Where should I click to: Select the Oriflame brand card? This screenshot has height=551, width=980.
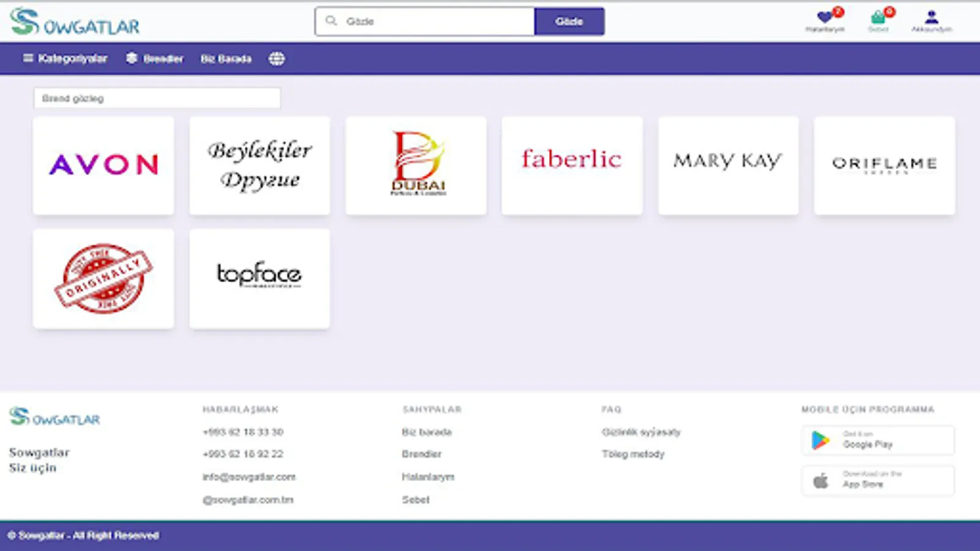(884, 165)
